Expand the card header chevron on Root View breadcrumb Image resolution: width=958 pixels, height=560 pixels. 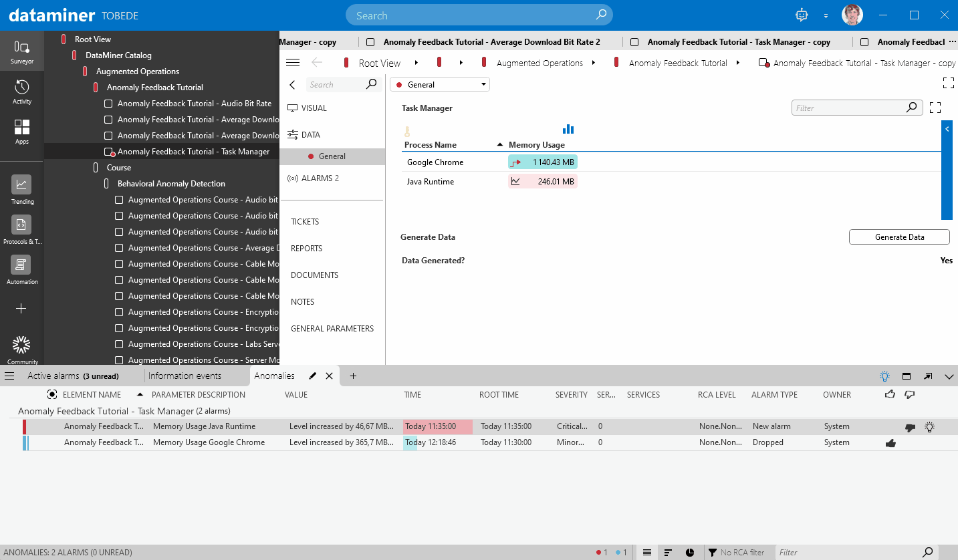pos(417,62)
